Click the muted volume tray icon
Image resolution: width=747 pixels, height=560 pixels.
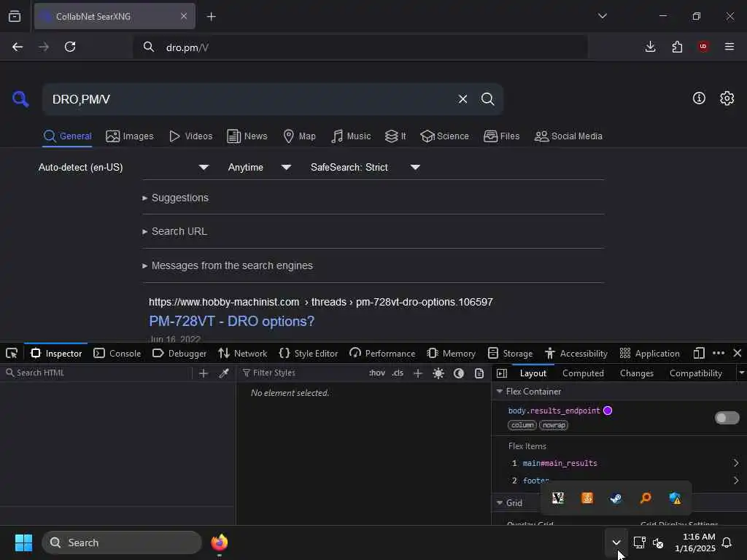(x=658, y=542)
